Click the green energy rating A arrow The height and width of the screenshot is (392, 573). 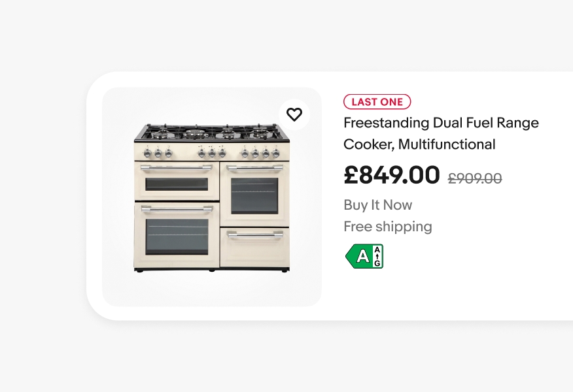(x=358, y=256)
